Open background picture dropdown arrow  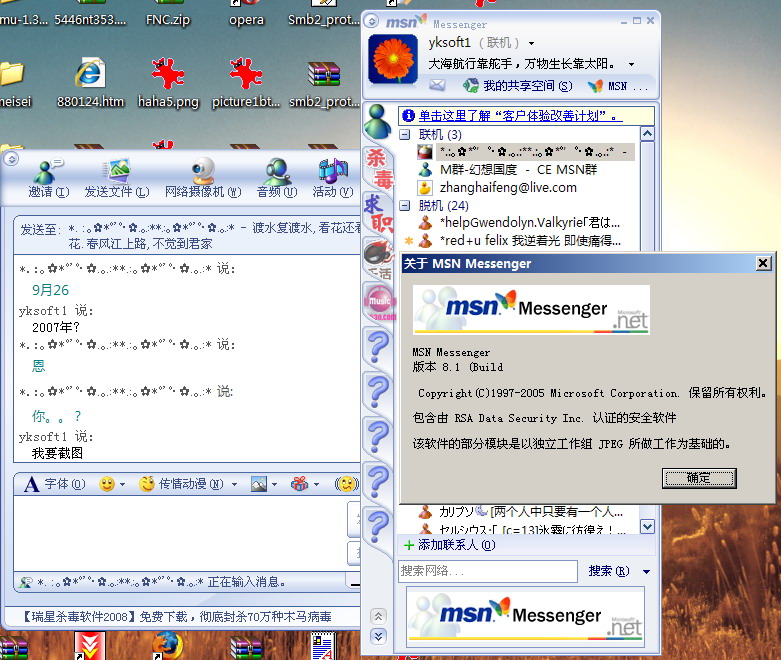pos(274,484)
